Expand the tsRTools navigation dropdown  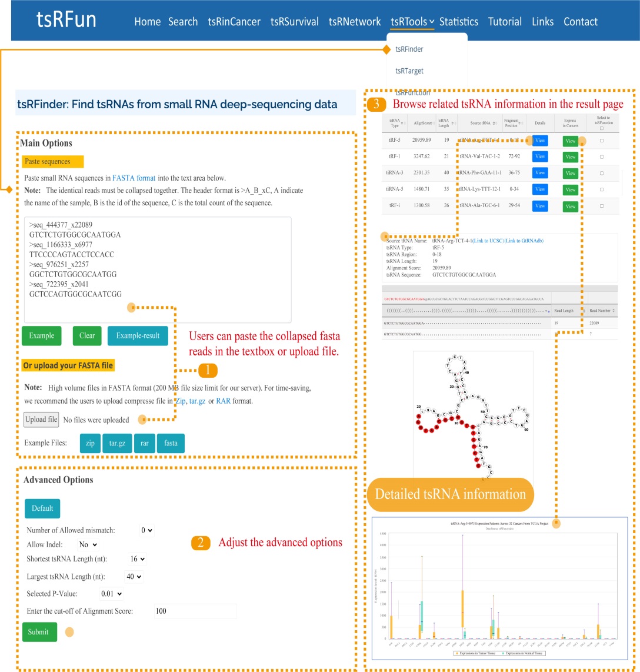[412, 21]
